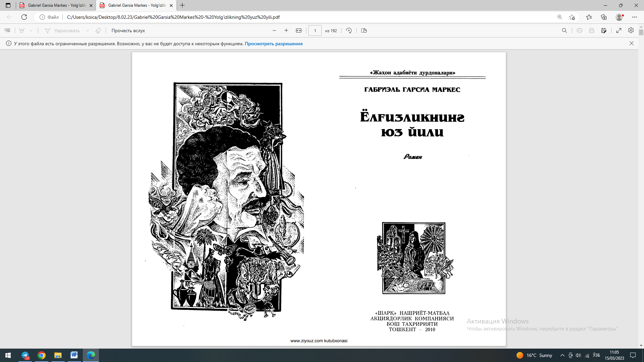Open Collections panel

point(604,17)
